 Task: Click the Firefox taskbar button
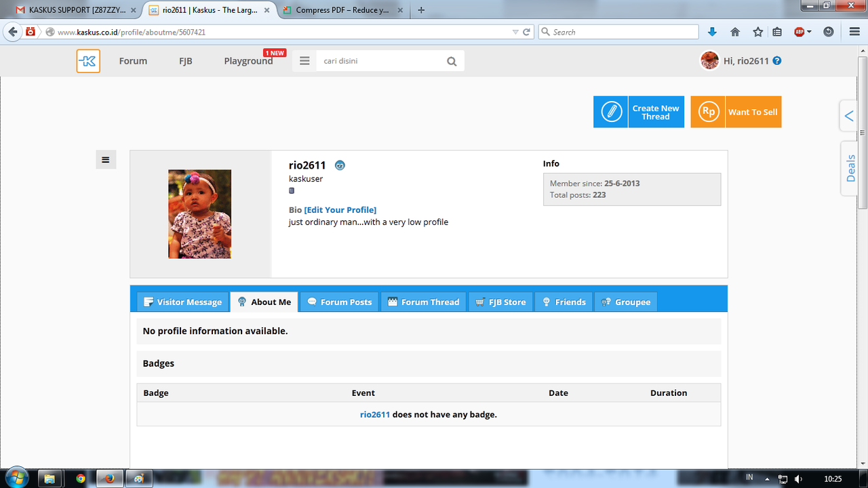(110, 479)
